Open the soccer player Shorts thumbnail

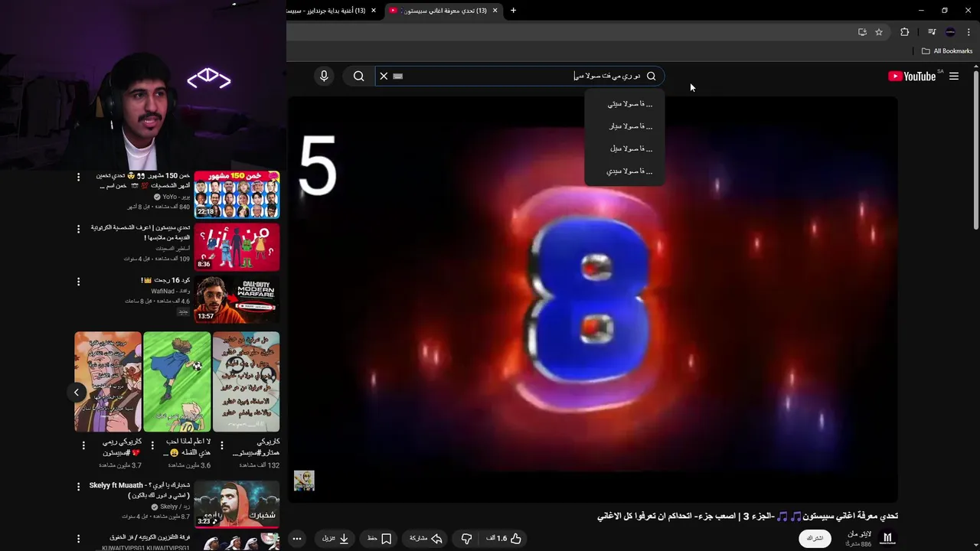177,381
